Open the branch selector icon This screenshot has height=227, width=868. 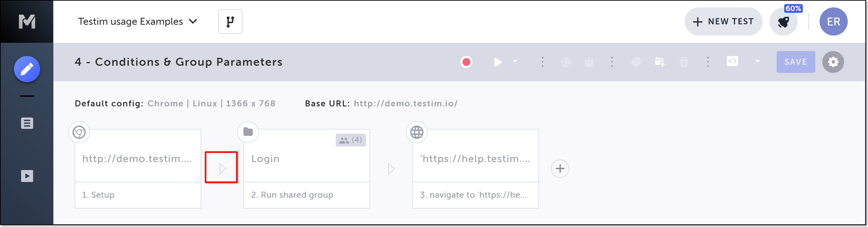[x=230, y=22]
